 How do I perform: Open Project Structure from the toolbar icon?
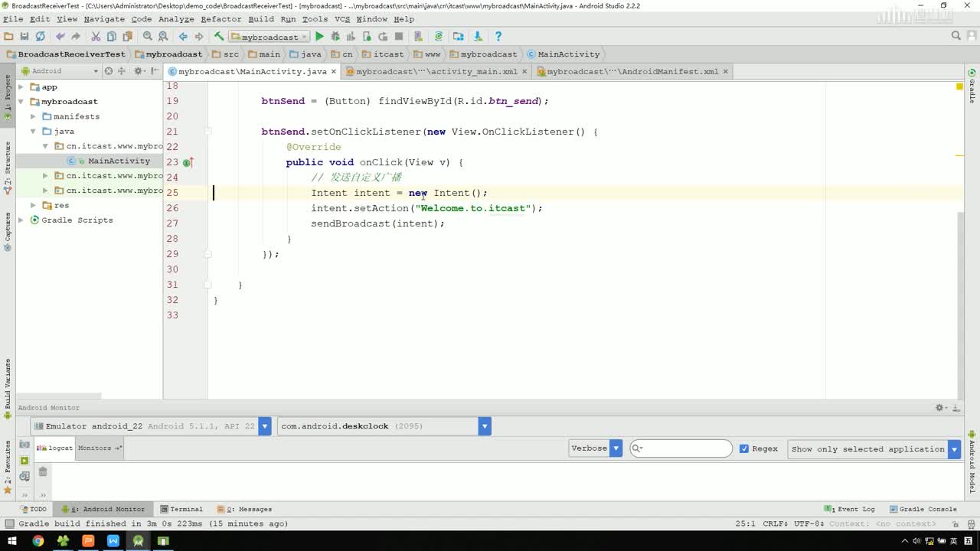pos(459,36)
